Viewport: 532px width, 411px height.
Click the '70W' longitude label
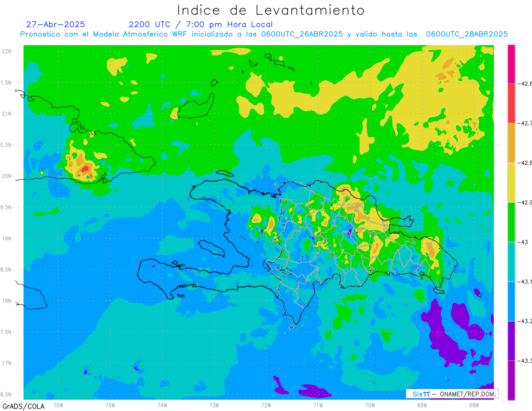pos(370,405)
